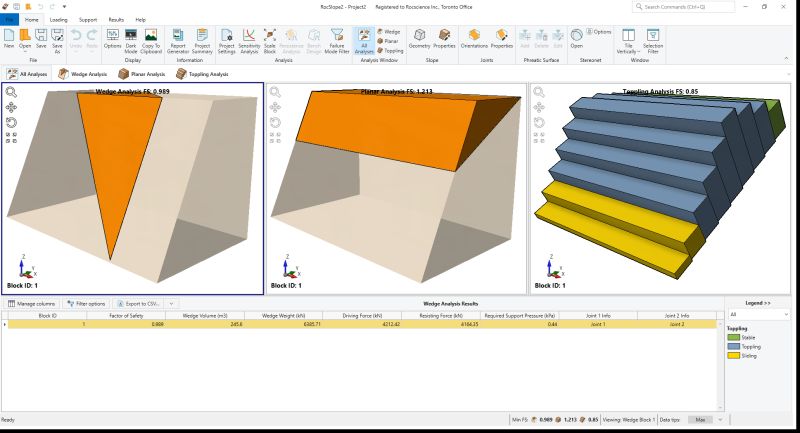The height and width of the screenshot is (433, 800).
Task: Click the quick-access save icon in title bar
Action: pyautogui.click(x=17, y=7)
